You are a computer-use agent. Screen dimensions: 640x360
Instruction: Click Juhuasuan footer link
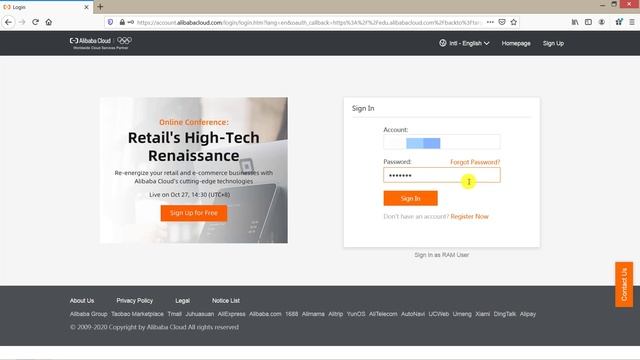(200, 314)
